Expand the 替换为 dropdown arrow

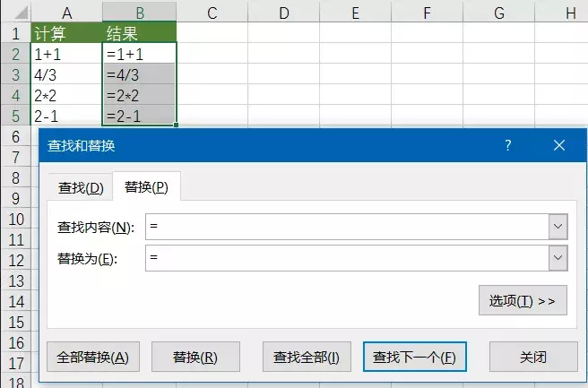pyautogui.click(x=559, y=258)
